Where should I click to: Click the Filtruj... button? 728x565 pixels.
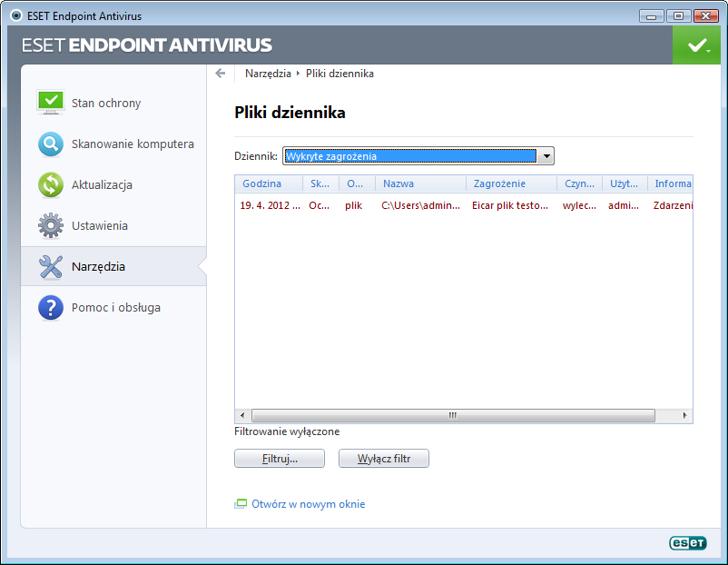point(280,459)
